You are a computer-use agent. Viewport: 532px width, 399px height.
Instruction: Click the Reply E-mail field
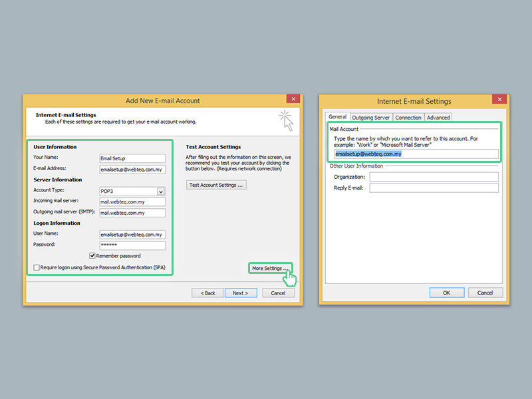434,188
